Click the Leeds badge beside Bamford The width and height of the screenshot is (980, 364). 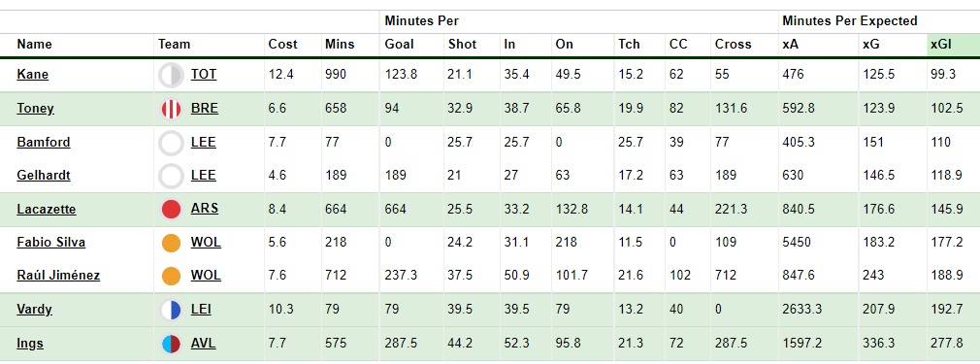[171, 143]
